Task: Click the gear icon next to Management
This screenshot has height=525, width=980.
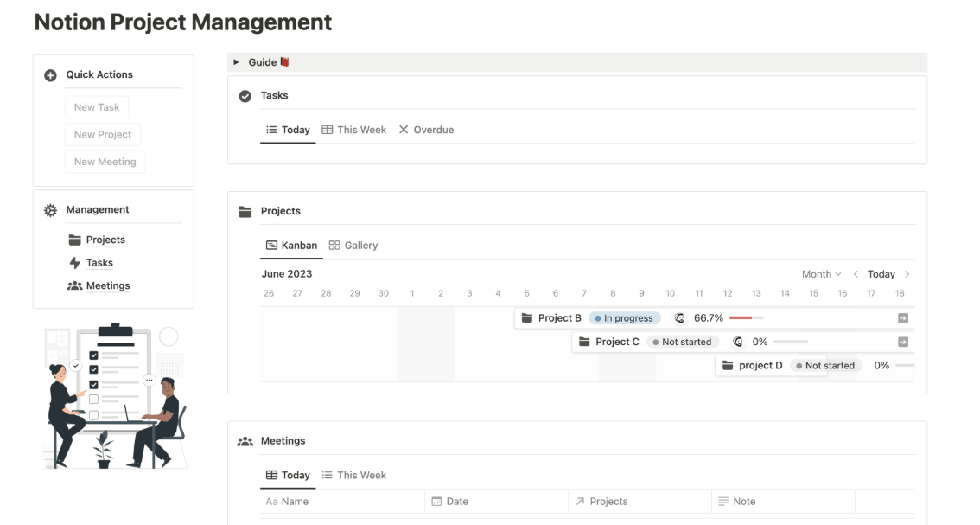Action: click(x=51, y=210)
